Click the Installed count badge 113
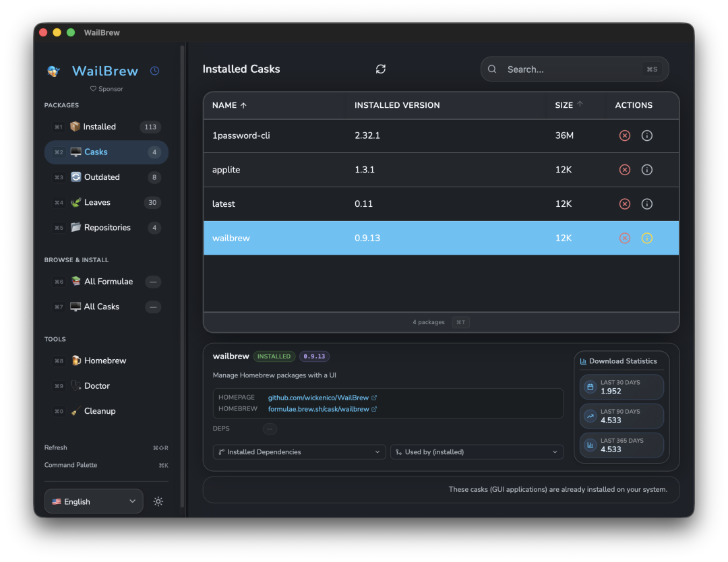728x562 pixels. coord(150,127)
